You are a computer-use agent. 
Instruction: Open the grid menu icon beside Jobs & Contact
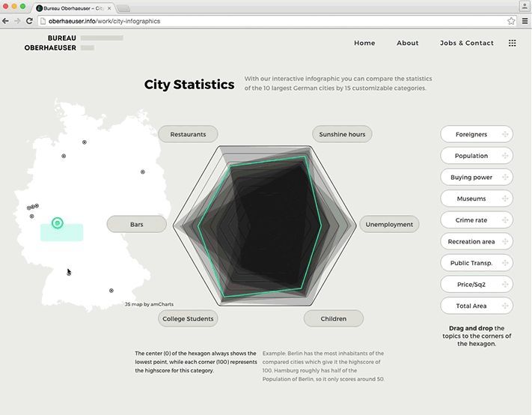click(513, 43)
